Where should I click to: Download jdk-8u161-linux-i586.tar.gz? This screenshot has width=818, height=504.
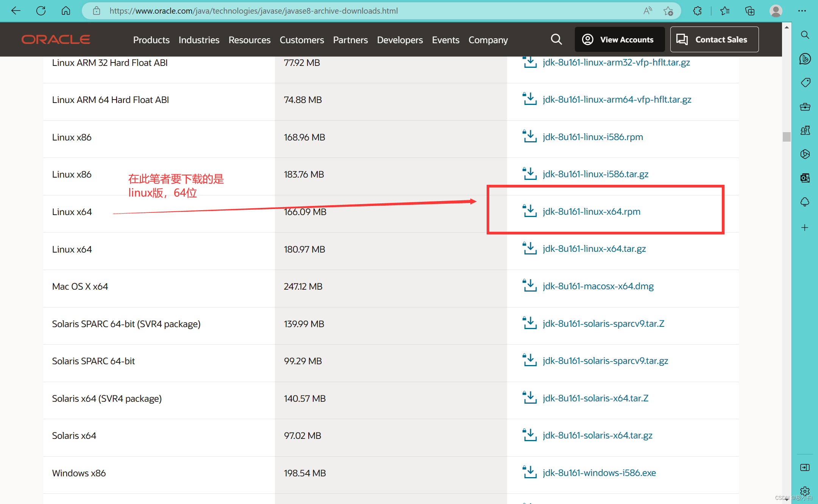point(595,174)
